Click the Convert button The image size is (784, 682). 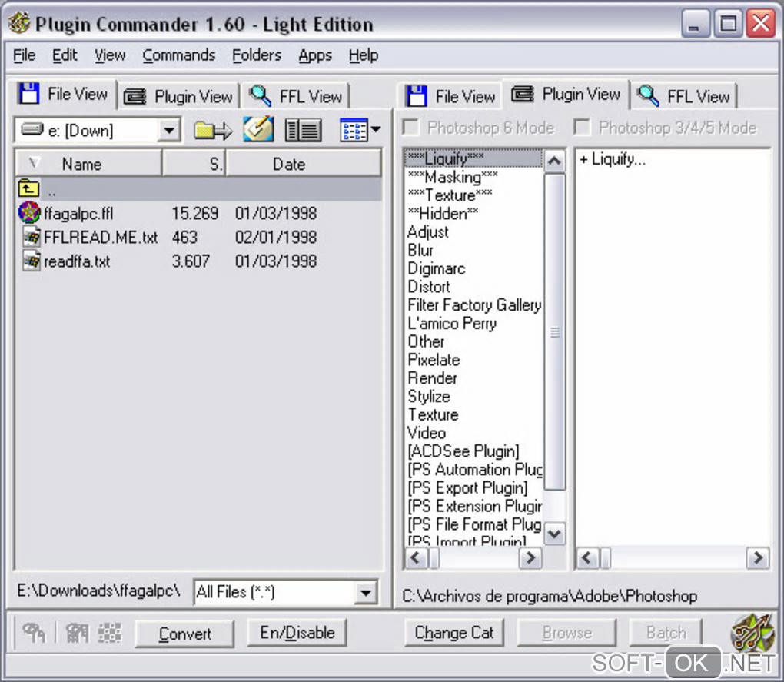(x=184, y=634)
